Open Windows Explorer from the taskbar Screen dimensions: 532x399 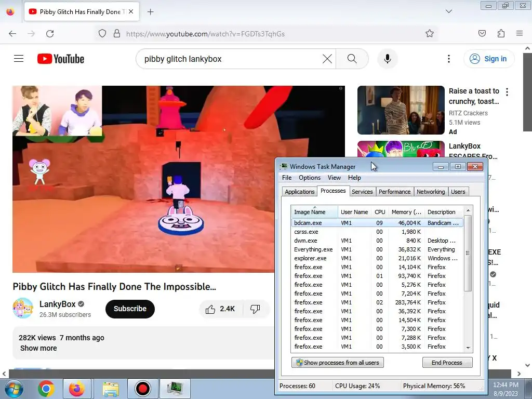[x=111, y=389]
